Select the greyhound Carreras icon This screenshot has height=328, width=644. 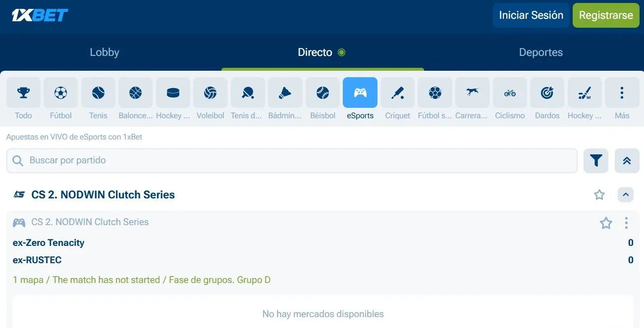point(472,93)
